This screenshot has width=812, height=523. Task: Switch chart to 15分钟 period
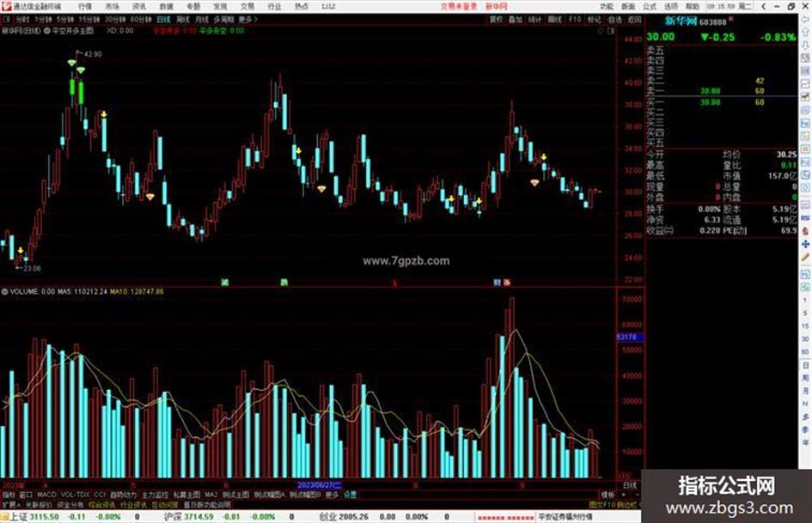(89, 19)
